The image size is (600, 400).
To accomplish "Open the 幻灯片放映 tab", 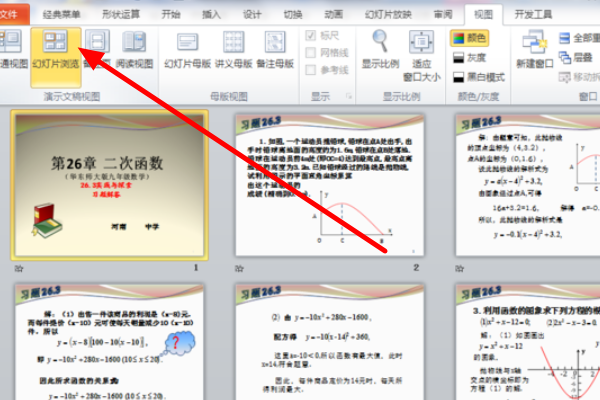I will click(388, 15).
